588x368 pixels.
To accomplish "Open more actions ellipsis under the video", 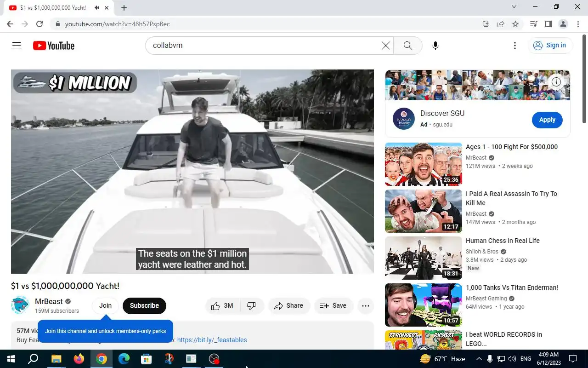I will tap(366, 306).
